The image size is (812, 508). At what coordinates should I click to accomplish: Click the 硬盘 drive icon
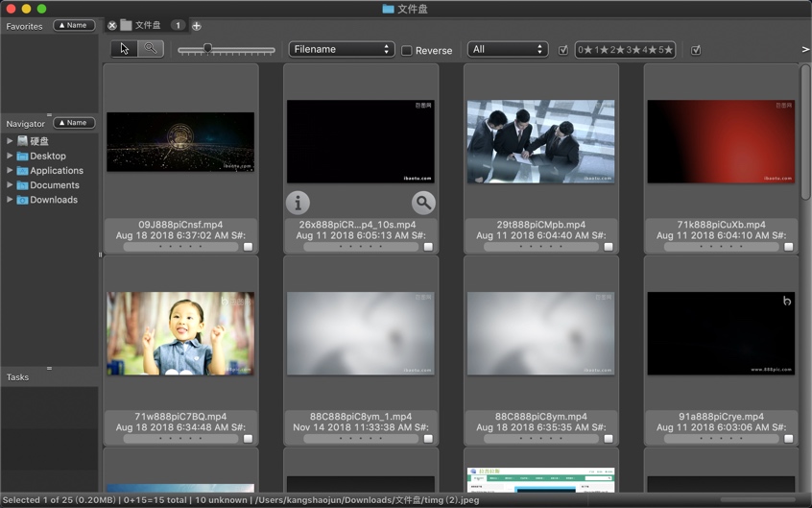[x=22, y=140]
